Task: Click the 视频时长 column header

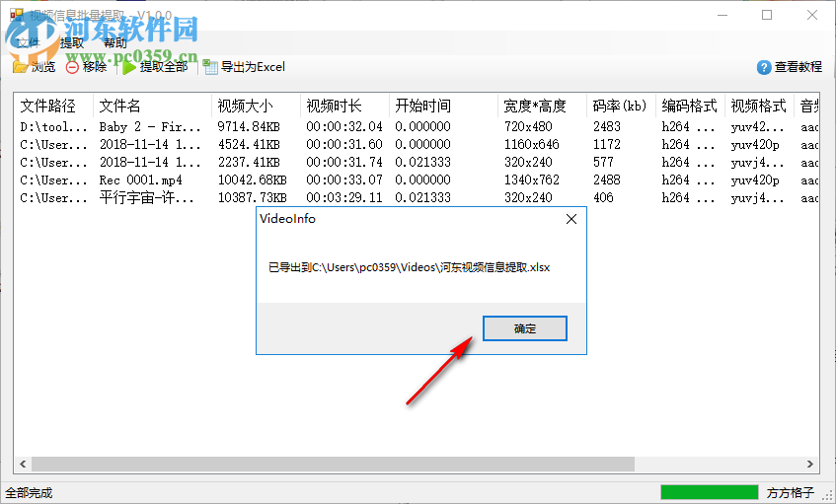Action: pyautogui.click(x=344, y=106)
